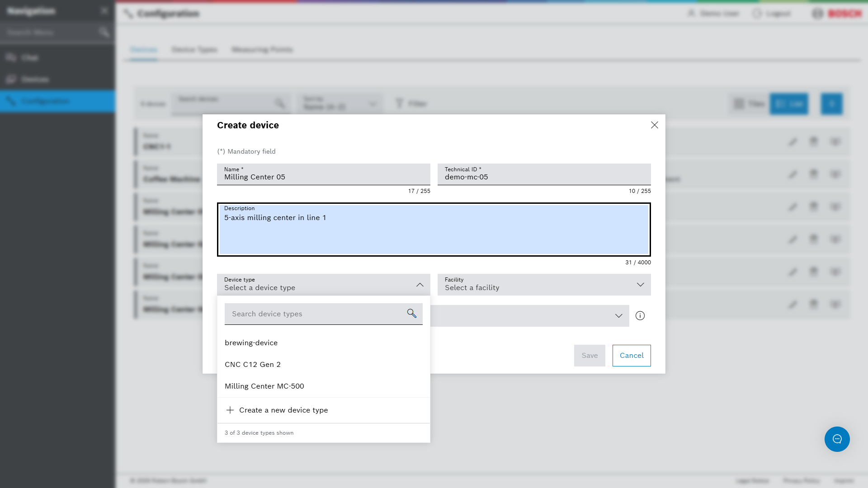The image size is (868, 488).
Task: Open the info icon beside the dropdown
Action: click(640, 316)
